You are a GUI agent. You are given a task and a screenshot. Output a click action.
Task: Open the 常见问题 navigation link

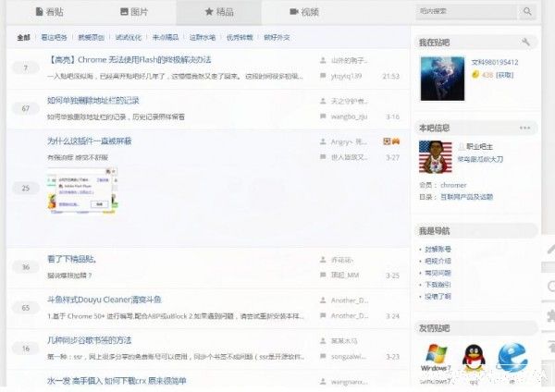tap(438, 273)
